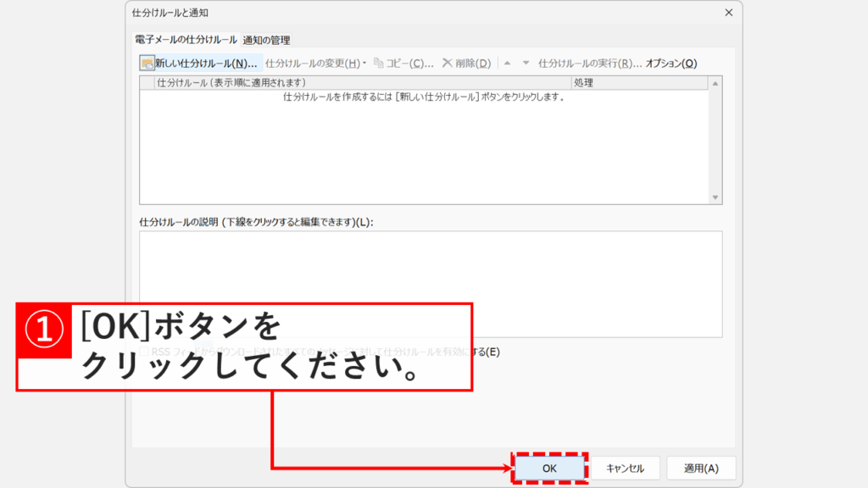Image resolution: width=868 pixels, height=488 pixels.
Task: Click the rule list scrollbar down arrow
Action: (715, 197)
